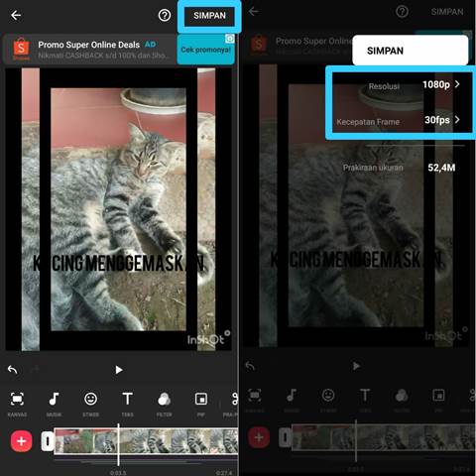Tap the dimmed back arrow in the save-dialog screen
The width and height of the screenshot is (476, 476).
click(x=254, y=12)
